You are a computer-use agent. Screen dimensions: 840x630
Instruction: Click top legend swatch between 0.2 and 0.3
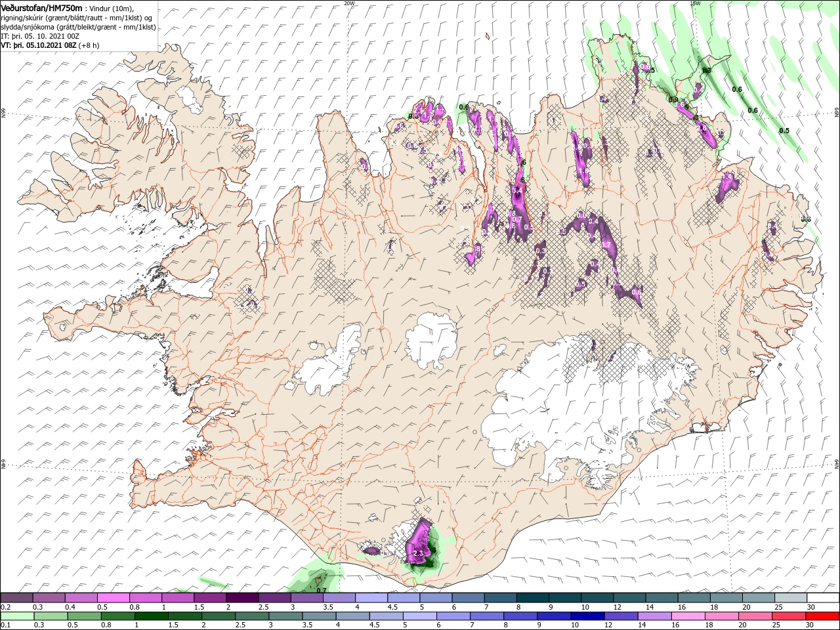pyautogui.click(x=16, y=598)
